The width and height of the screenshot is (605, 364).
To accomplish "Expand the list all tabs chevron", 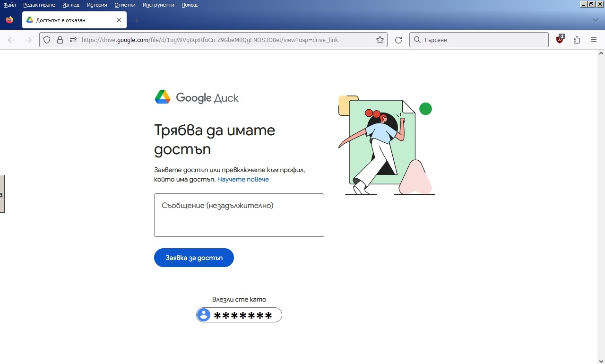I will (x=596, y=20).
